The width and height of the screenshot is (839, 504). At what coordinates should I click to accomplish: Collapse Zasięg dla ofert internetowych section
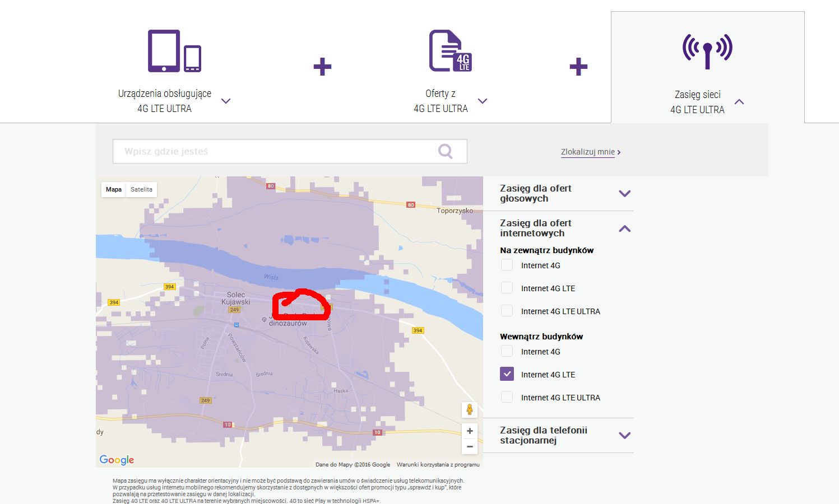point(624,228)
